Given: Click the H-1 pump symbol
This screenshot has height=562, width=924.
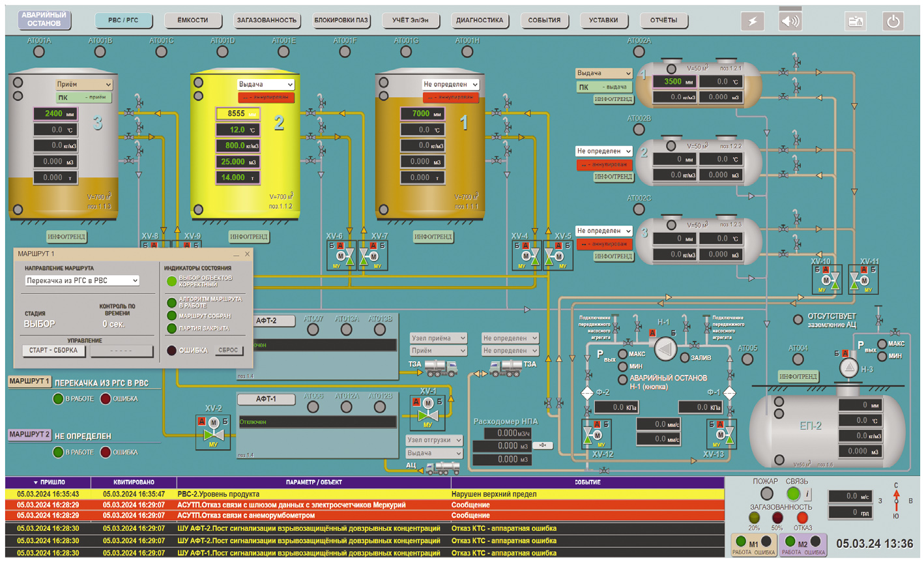Looking at the screenshot, I should tap(665, 349).
